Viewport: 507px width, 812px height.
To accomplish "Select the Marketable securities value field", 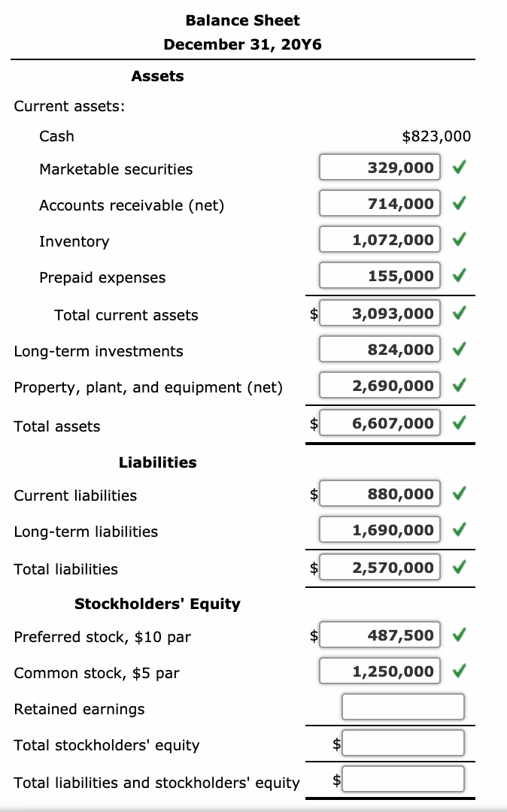I will coord(379,167).
